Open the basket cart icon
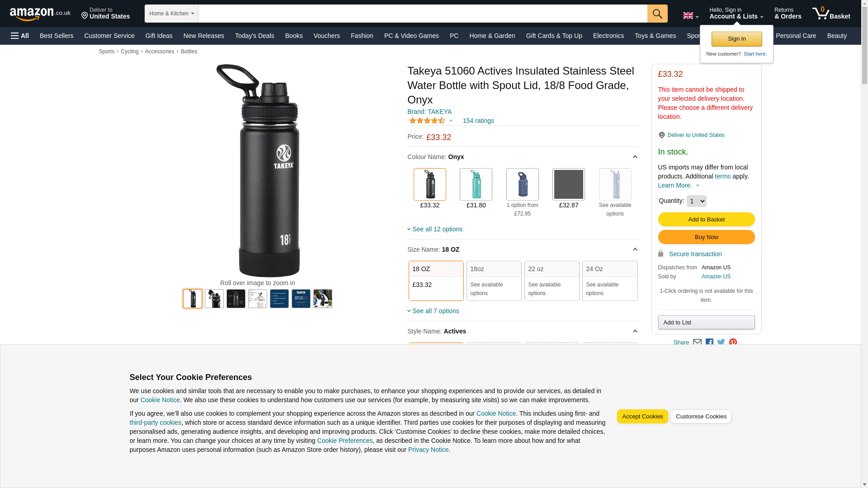Image resolution: width=868 pixels, height=488 pixels. click(831, 14)
